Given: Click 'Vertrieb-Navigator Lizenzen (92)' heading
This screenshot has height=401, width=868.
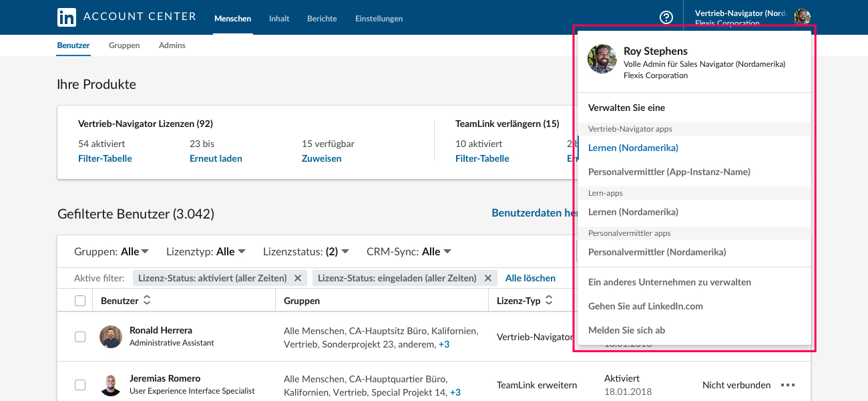Looking at the screenshot, I should click(146, 124).
